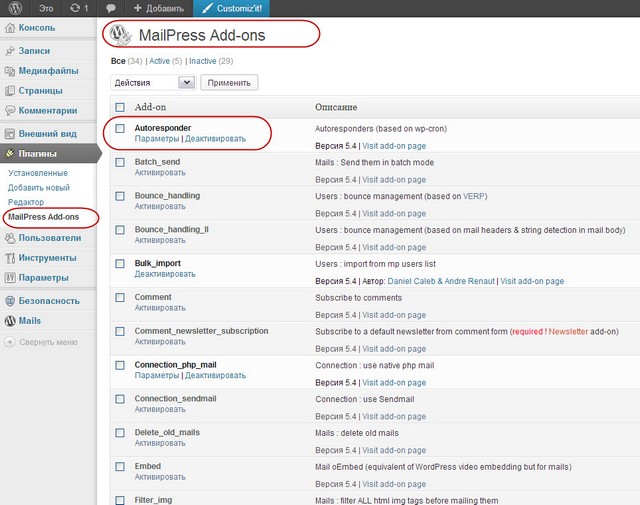Click the Инструменты tools icon in sidebar
Viewport: 640px width, 505px height.
(x=10, y=258)
